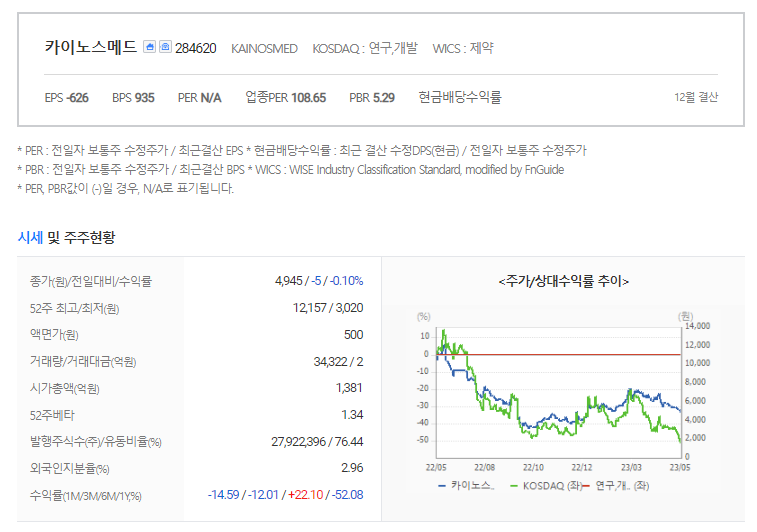Click the price trend chart area

tap(559, 393)
